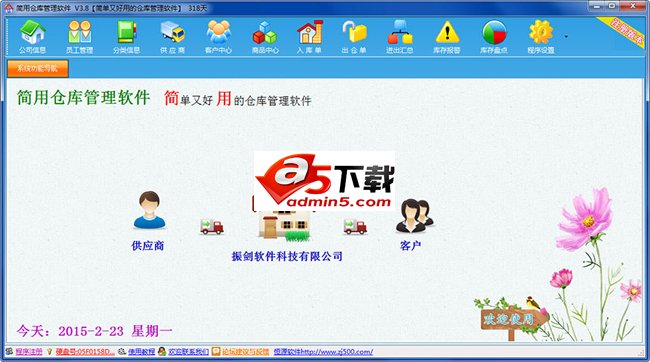The height and width of the screenshot is (362, 650).
Task: Open 公司信息 company info from toolbar
Action: tap(32, 37)
